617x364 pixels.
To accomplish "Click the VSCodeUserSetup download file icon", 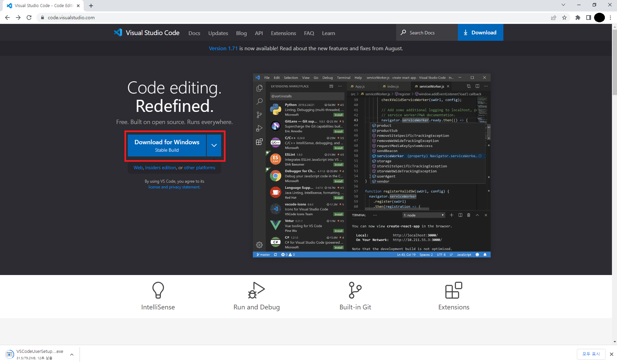I will coord(10,354).
